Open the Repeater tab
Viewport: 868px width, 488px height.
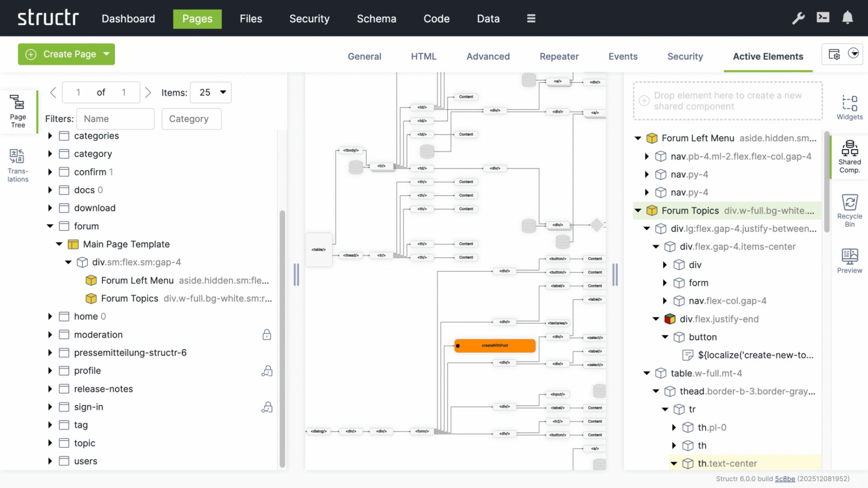(559, 56)
